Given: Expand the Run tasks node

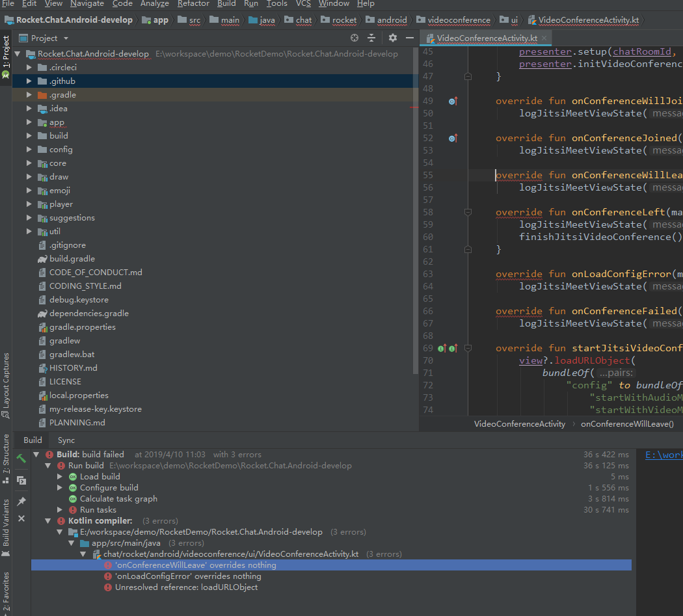Looking at the screenshot, I should click(60, 510).
